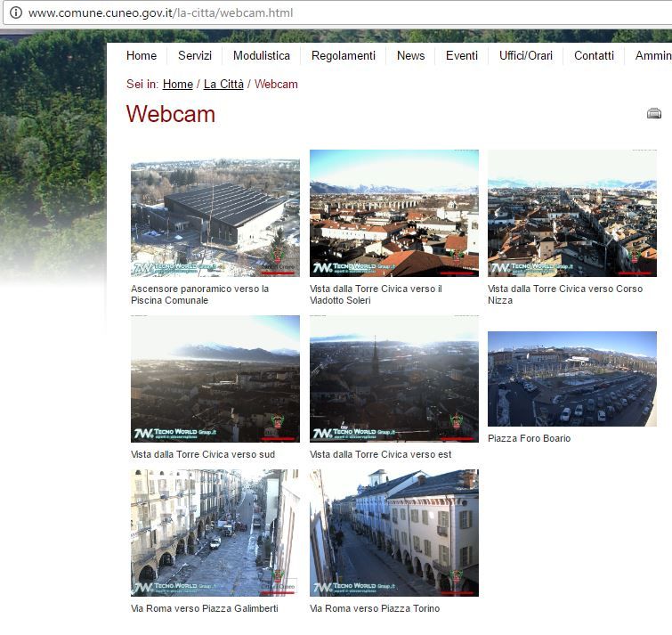This screenshot has width=672, height=635.
Task: Click the site info icon in address bar
Action: (x=15, y=13)
